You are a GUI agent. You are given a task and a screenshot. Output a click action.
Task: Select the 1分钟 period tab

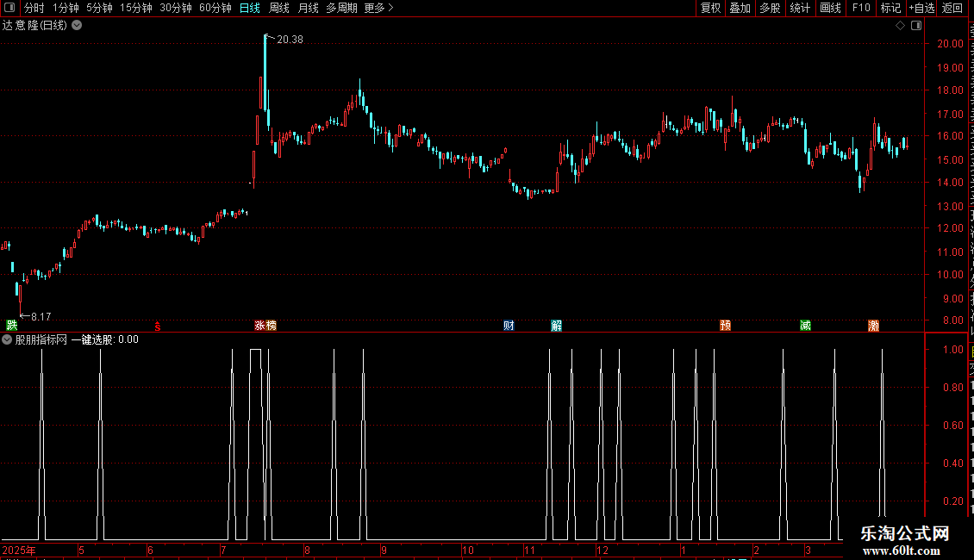[x=66, y=8]
